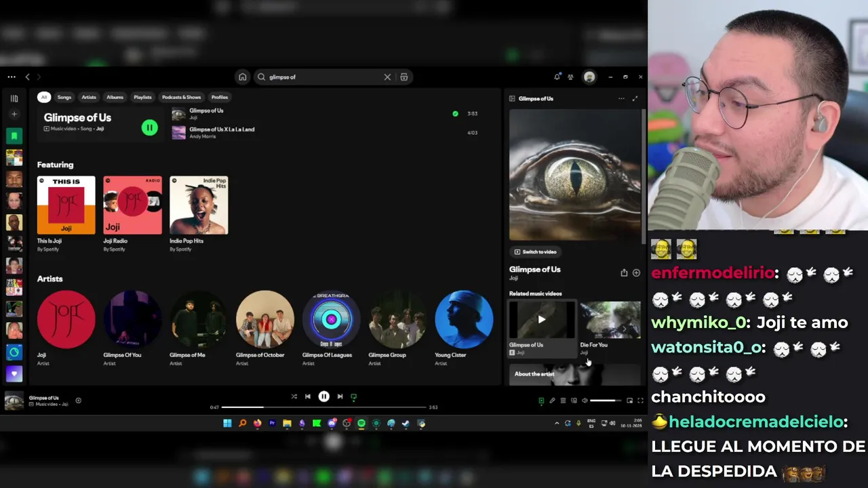This screenshot has width=868, height=488.
Task: Open the Glimpse Of Leagues artist
Action: (331, 329)
